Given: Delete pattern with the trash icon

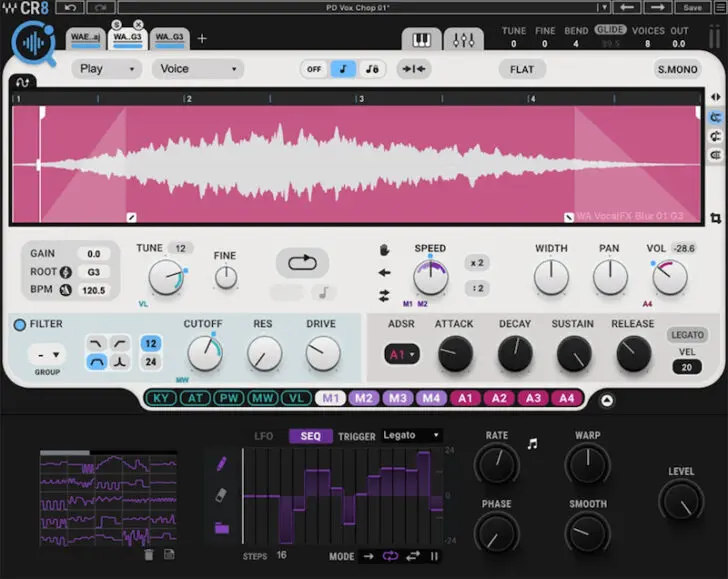Looking at the screenshot, I should (x=149, y=554).
